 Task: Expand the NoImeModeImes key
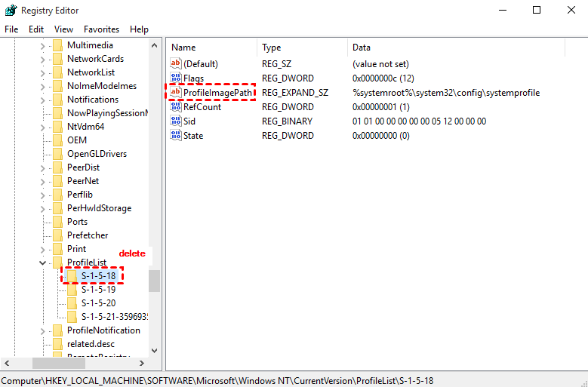(x=42, y=87)
